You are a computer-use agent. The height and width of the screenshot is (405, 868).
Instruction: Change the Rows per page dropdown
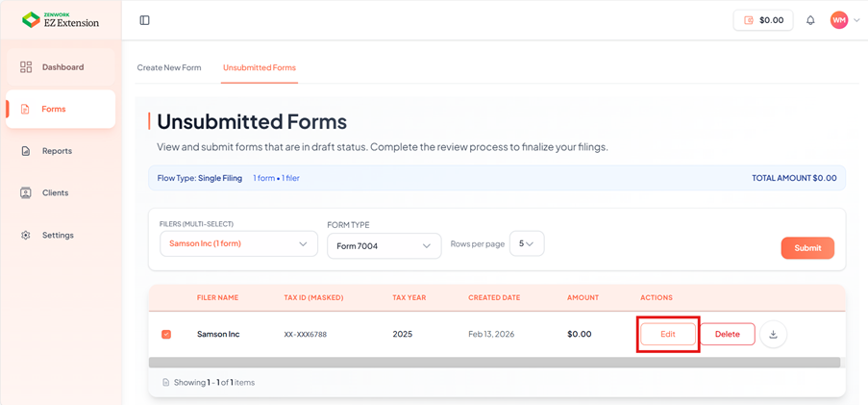click(x=527, y=244)
